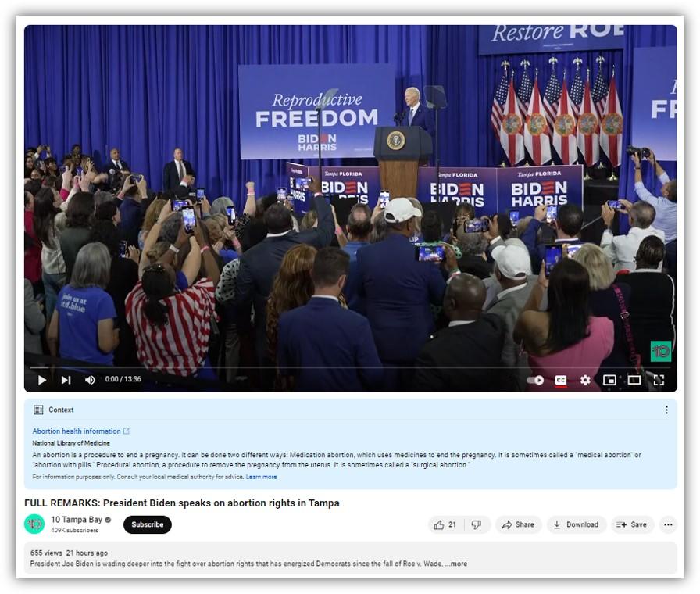Switch to theater mode
This screenshot has width=700, height=594.
click(634, 380)
